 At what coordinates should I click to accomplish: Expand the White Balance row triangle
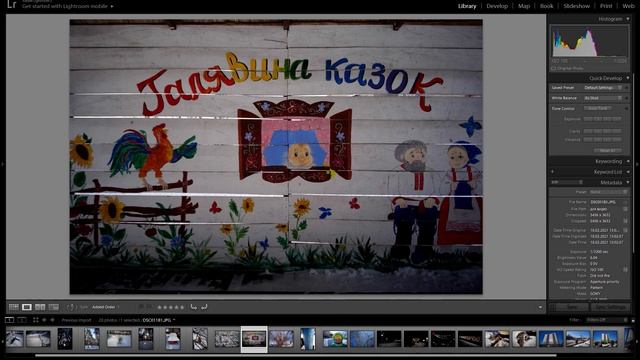pos(627,98)
